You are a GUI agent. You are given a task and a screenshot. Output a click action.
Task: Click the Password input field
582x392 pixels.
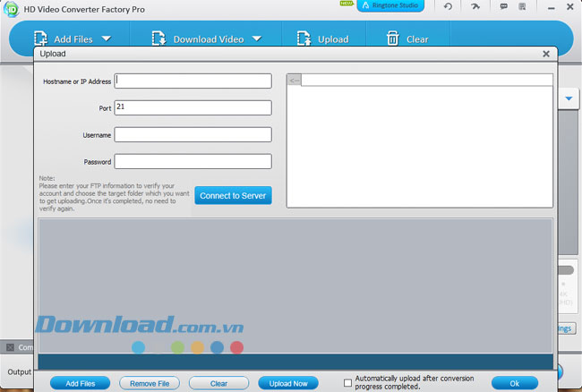193,161
